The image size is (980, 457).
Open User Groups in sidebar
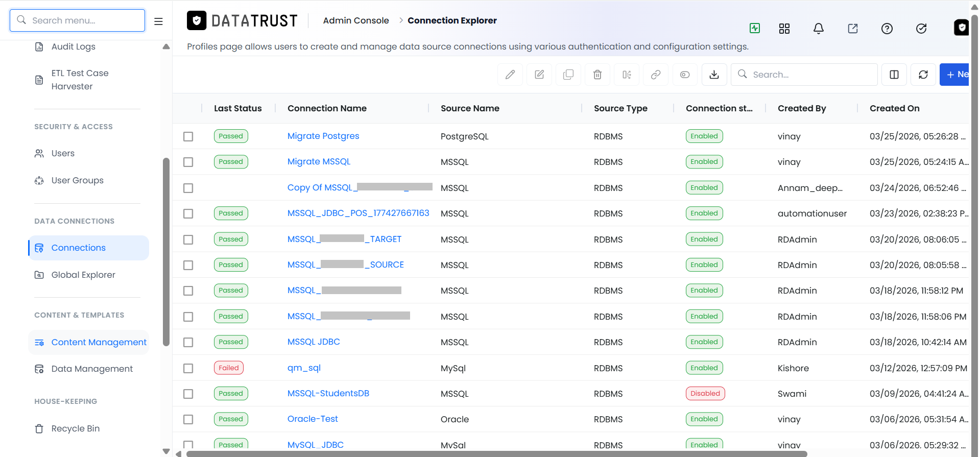pyautogui.click(x=77, y=180)
